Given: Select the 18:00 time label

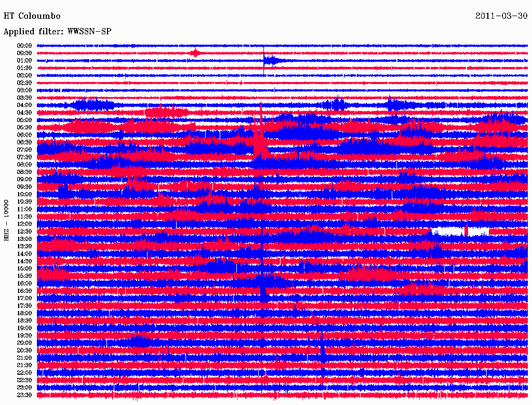Looking at the screenshot, I should click(x=24, y=313).
